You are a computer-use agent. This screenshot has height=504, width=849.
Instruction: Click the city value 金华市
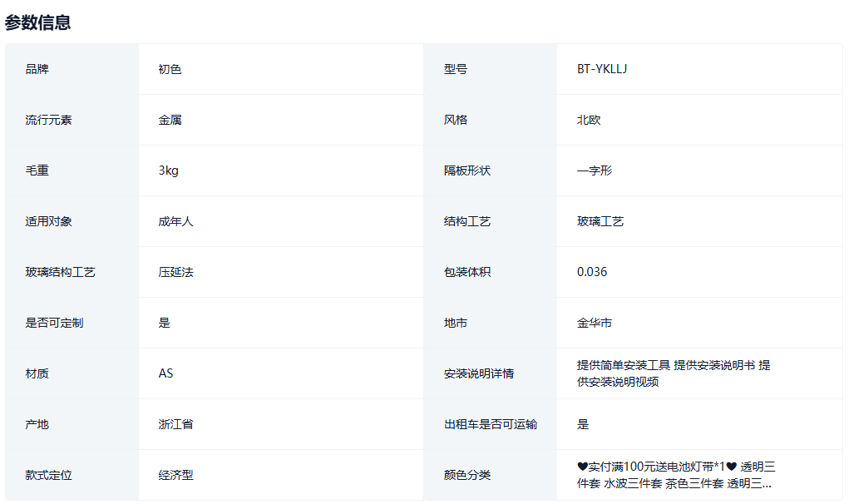point(595,323)
